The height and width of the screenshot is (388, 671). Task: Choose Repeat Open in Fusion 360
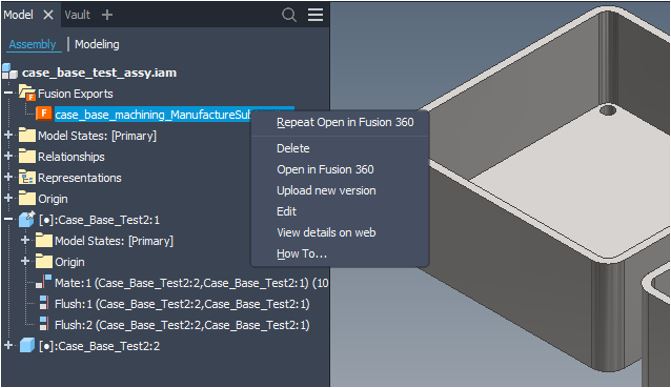pyautogui.click(x=340, y=122)
